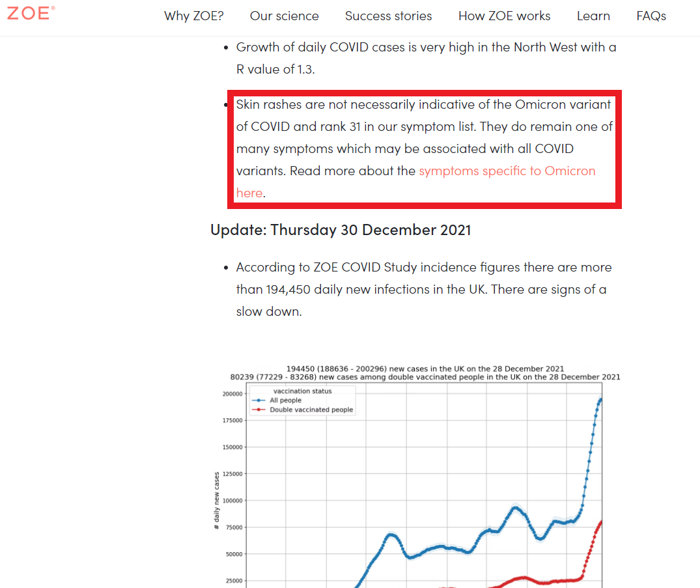Open the Our science menu item
This screenshot has height=588, width=700.
[x=285, y=16]
